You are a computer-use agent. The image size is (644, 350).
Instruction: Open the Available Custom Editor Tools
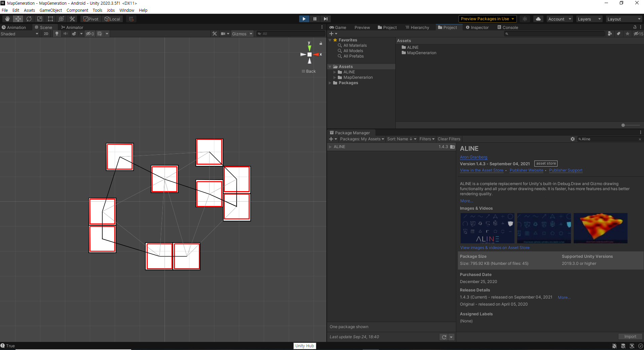tap(72, 19)
